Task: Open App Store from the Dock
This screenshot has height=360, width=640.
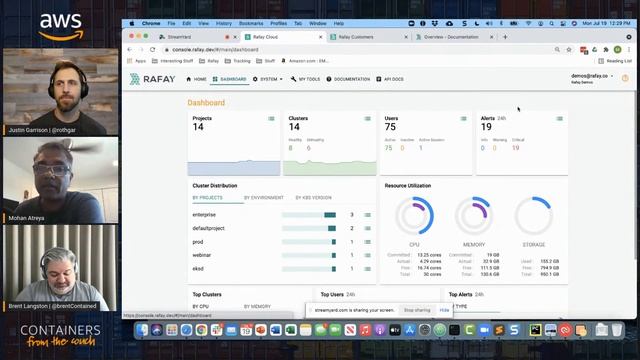Action: (x=410, y=330)
